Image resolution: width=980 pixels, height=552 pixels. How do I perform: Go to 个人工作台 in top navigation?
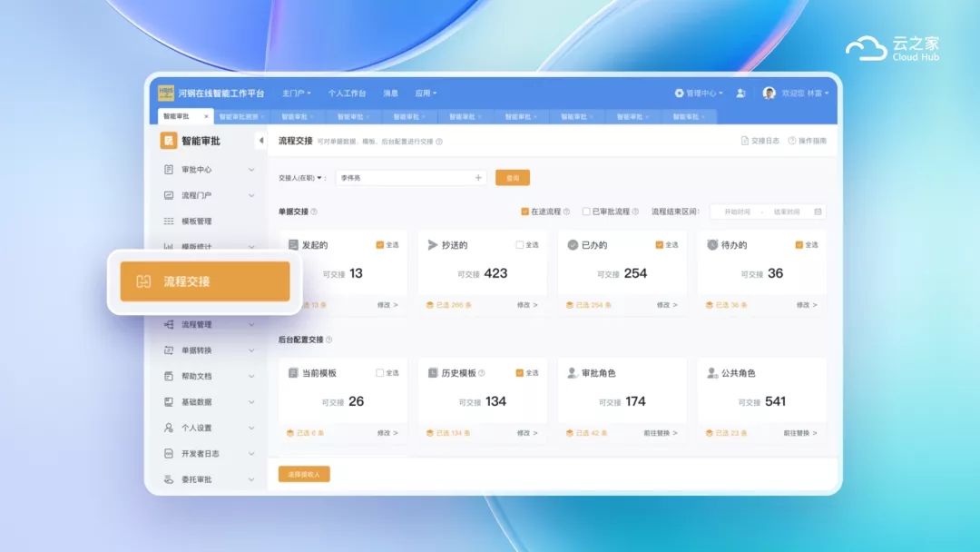pos(347,94)
